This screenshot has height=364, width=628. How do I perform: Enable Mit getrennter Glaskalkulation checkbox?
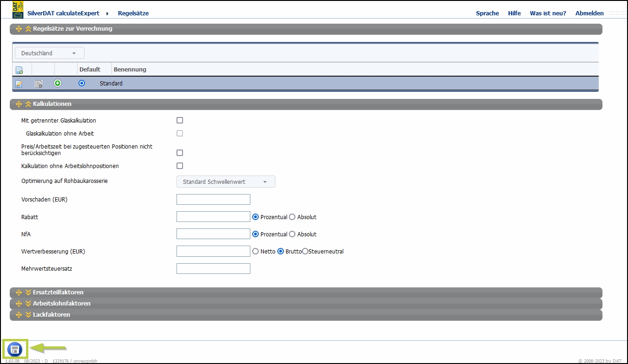[x=180, y=120]
